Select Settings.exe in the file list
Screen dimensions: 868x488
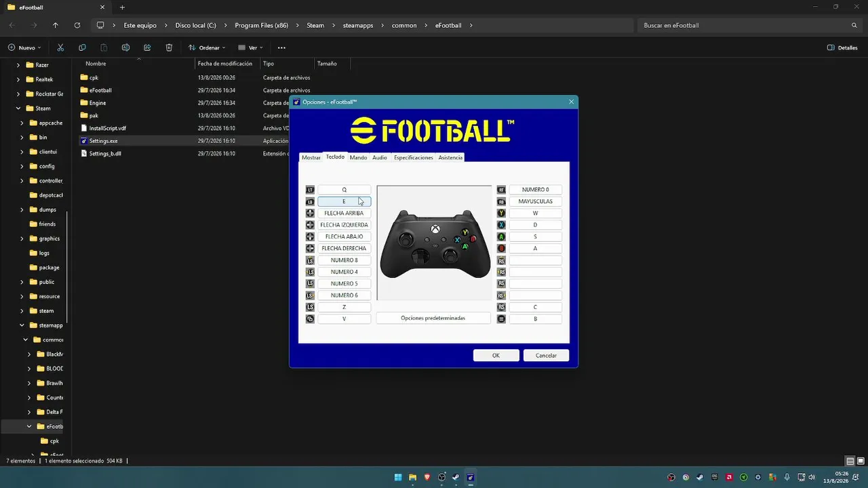(x=103, y=141)
